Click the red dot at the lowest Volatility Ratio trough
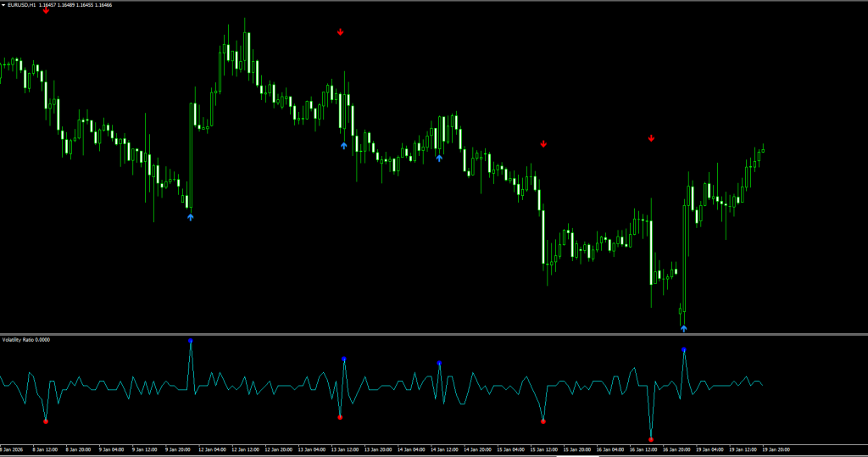Screen dimensions: 868x457 pos(651,440)
